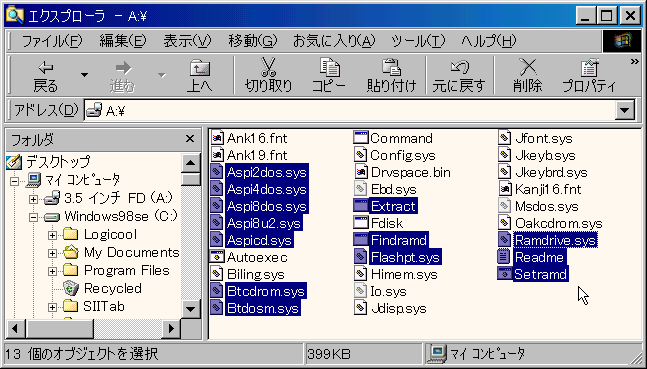Show more toolbar buttons with the chevron
The width and height of the screenshot is (647, 369).
pos(634,62)
